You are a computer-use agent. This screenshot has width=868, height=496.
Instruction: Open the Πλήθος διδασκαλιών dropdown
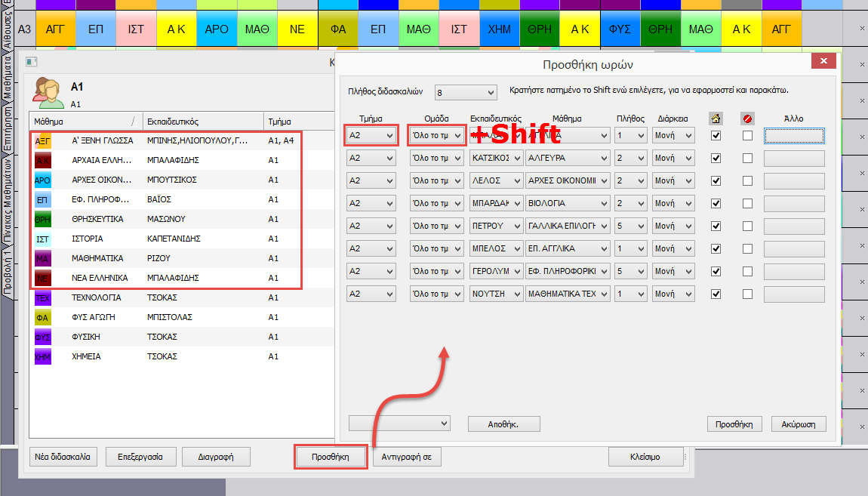click(465, 93)
